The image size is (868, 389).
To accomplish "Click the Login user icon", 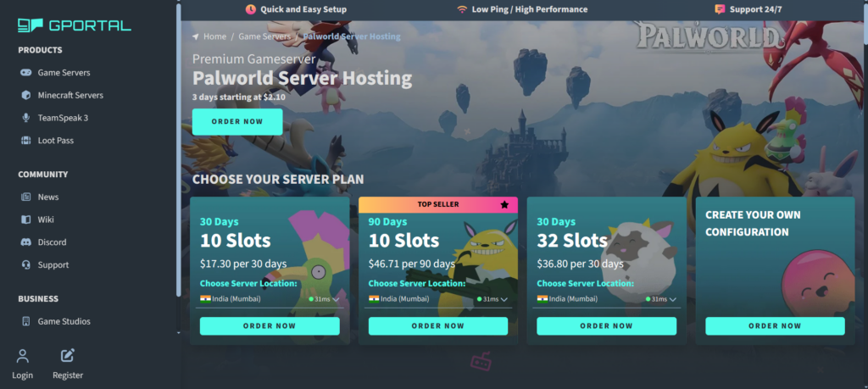I will click(22, 356).
